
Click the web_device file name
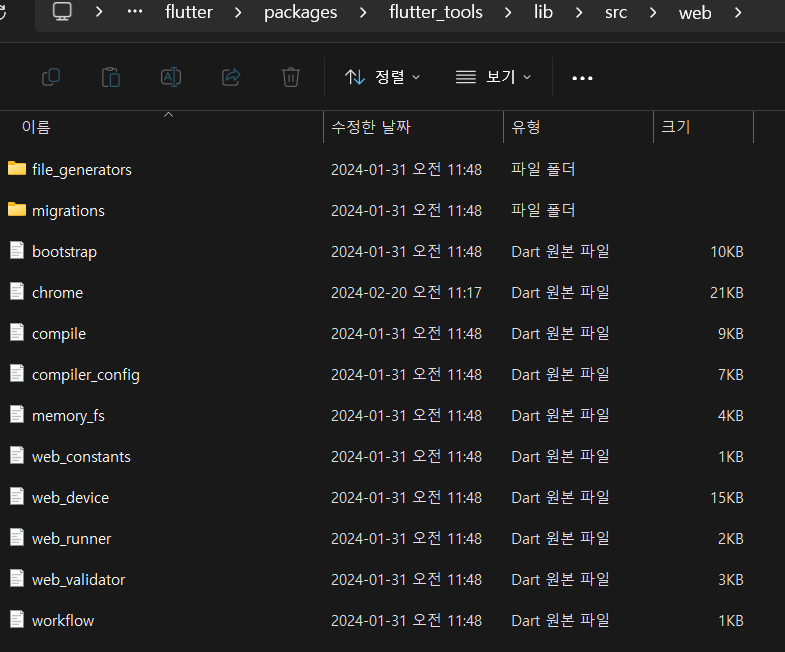point(70,498)
